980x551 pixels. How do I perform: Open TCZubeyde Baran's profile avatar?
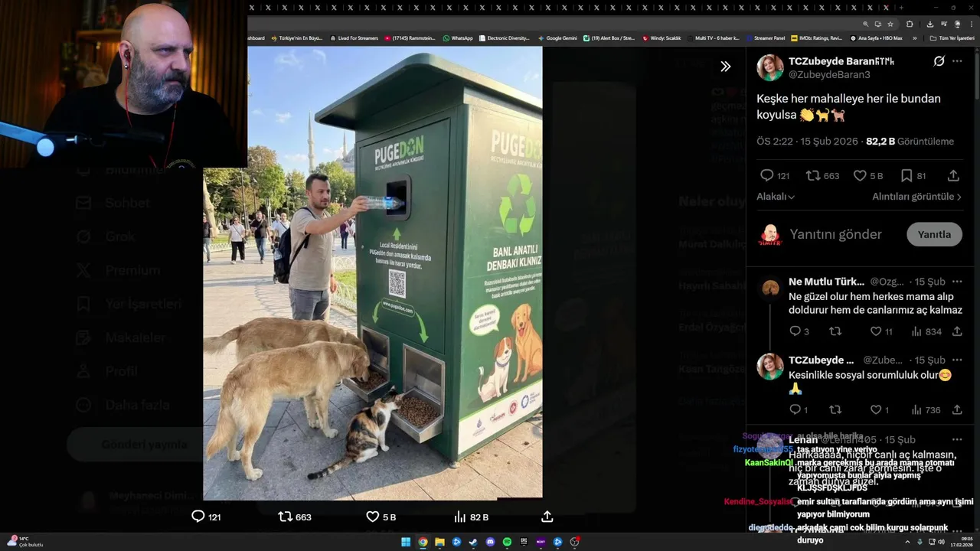[x=770, y=67]
